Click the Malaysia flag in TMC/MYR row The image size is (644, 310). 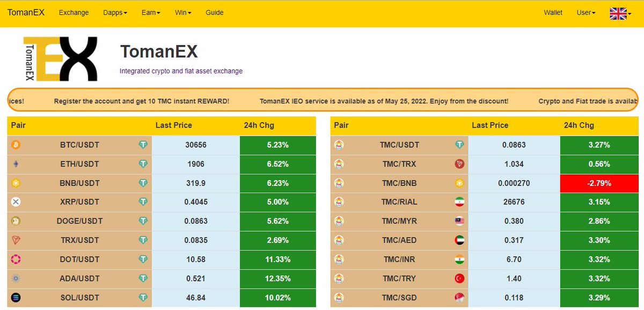click(459, 221)
